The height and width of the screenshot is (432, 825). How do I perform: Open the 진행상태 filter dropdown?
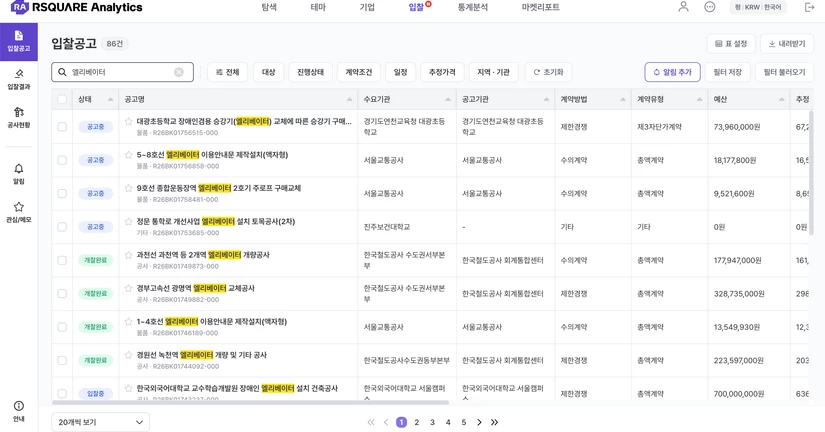(310, 72)
